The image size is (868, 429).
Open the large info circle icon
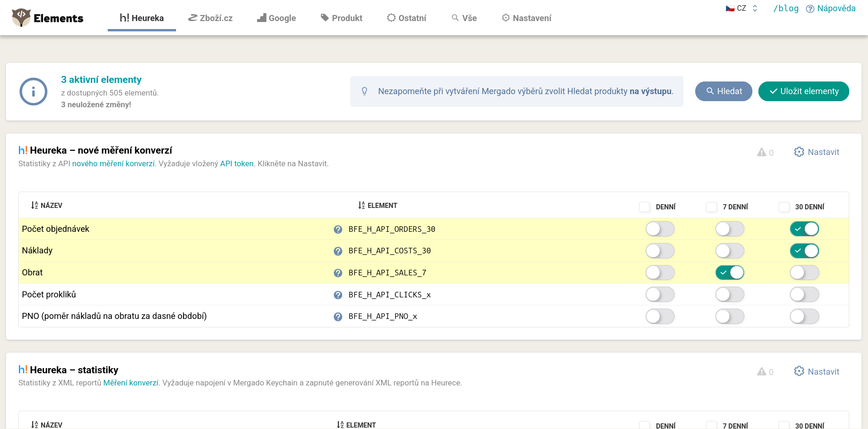pos(33,91)
